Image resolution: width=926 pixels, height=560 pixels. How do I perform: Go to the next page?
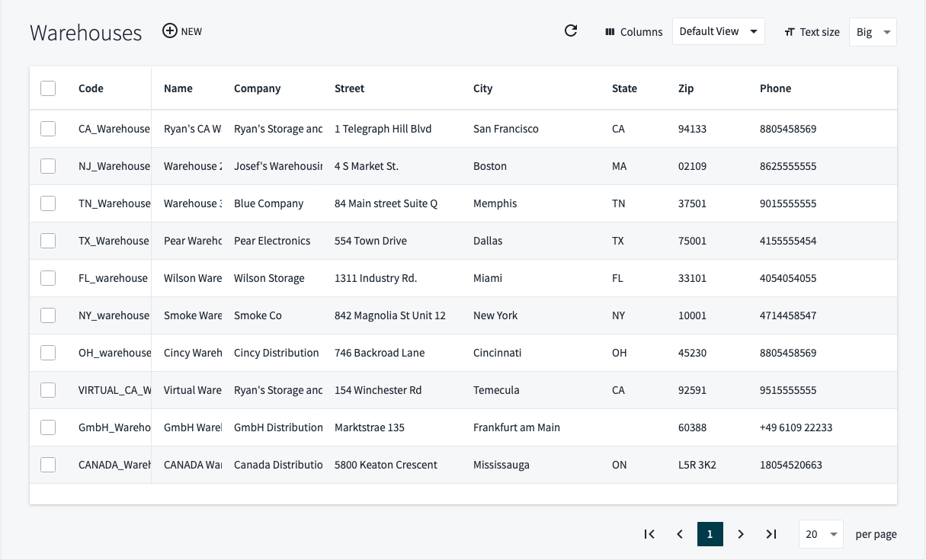741,534
